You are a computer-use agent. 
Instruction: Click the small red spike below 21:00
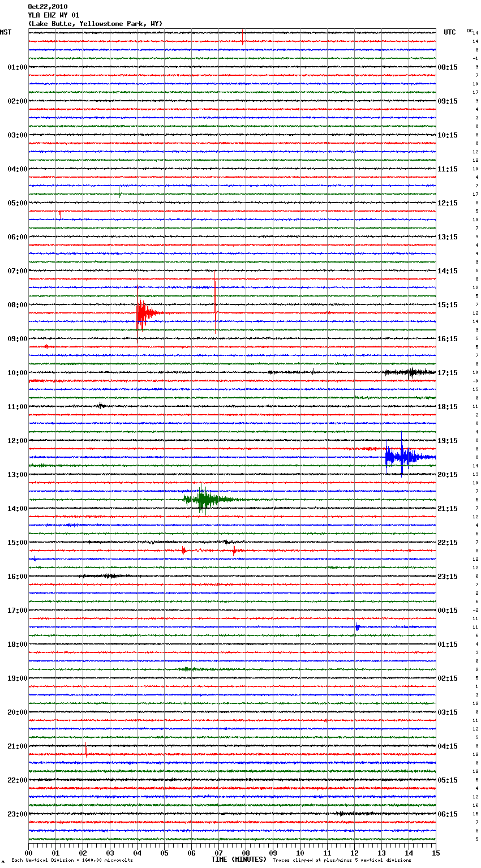coord(86,750)
